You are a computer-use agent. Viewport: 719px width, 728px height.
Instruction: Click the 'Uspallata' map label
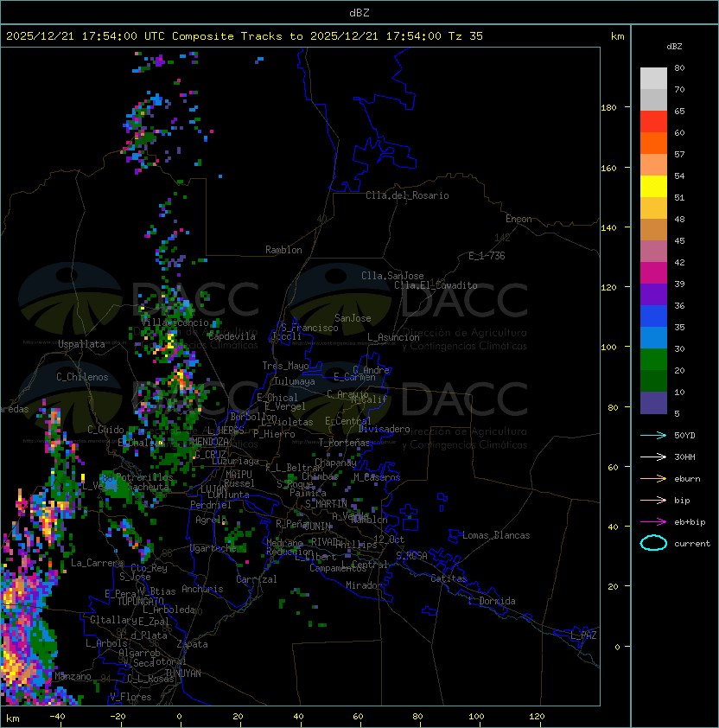click(81, 344)
